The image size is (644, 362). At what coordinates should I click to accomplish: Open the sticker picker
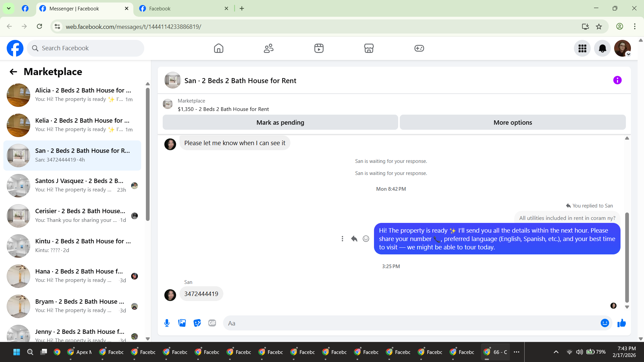pos(197,323)
